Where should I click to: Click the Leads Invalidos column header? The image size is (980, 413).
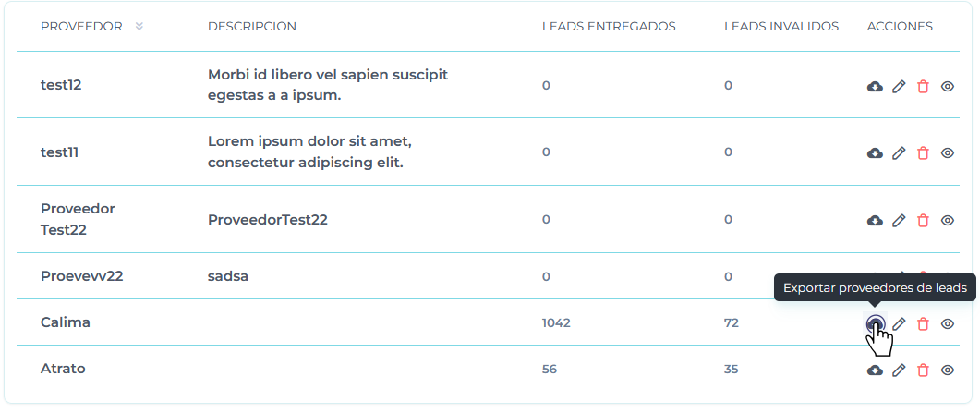click(x=780, y=26)
